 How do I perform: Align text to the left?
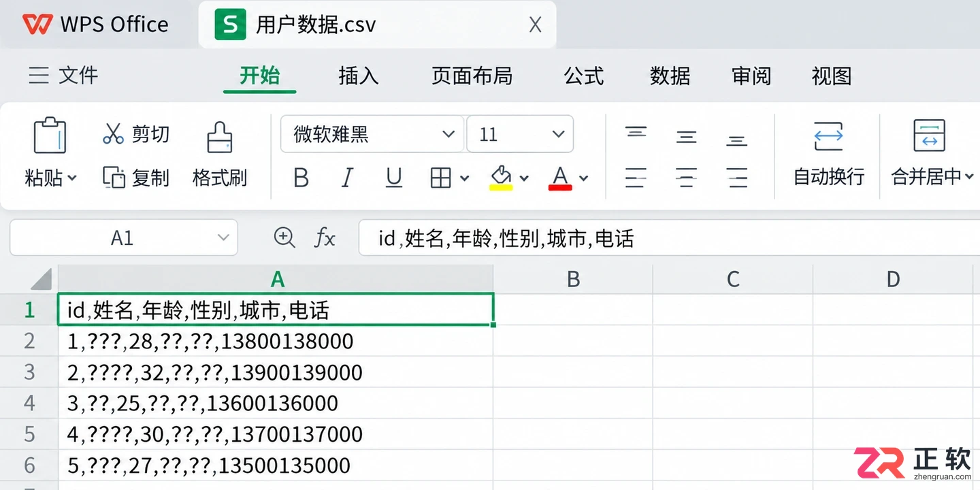636,178
